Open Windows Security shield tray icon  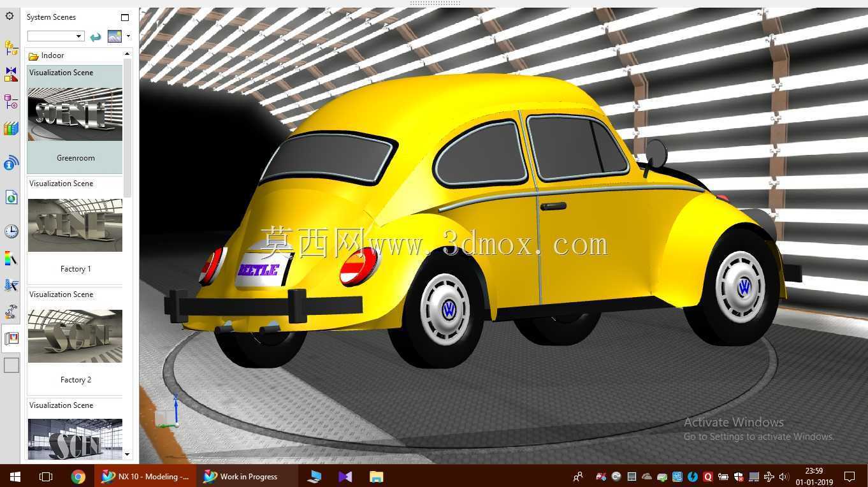739,476
